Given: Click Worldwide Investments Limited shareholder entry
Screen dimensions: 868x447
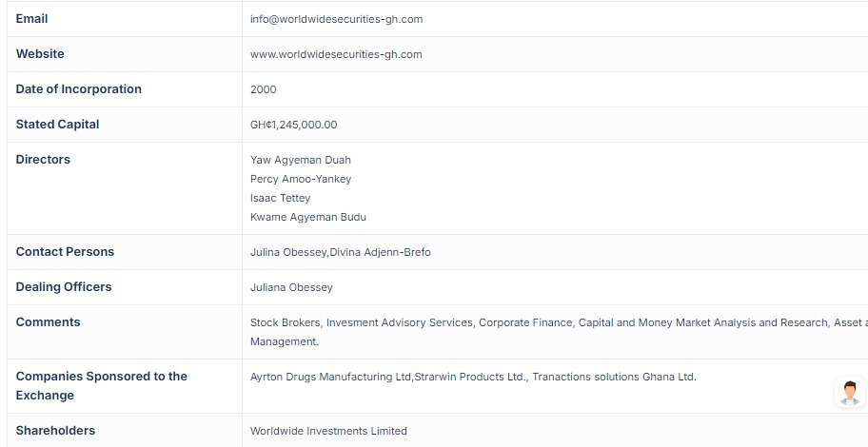Looking at the screenshot, I should [328, 431].
